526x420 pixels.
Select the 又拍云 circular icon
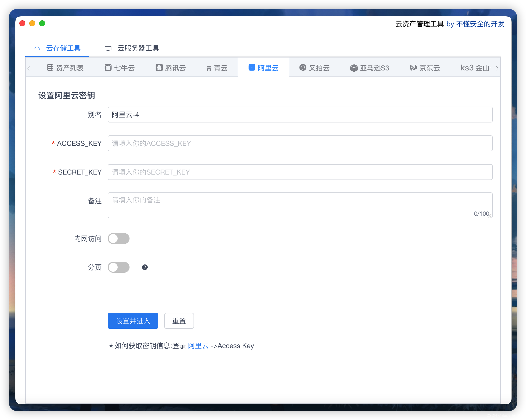point(303,67)
